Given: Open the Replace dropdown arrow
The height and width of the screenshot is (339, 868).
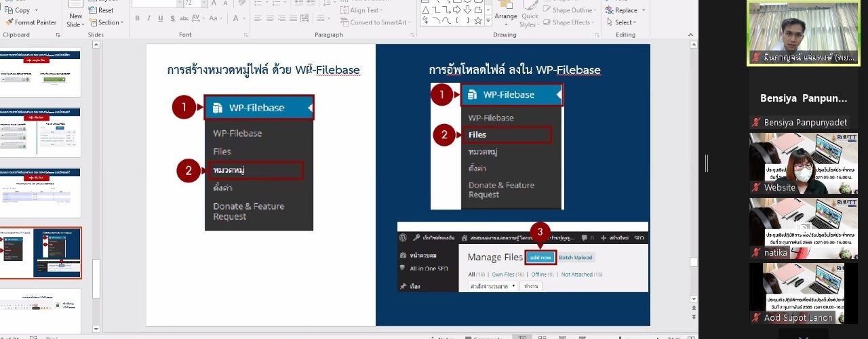Looking at the screenshot, I should 644,10.
